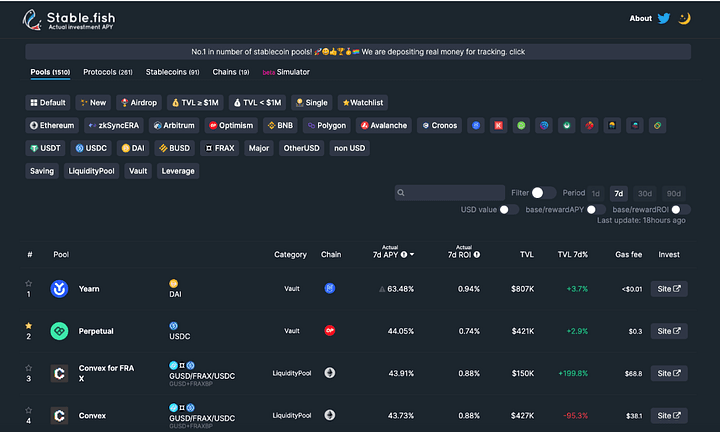Filter by yellow helmet chain icon
This screenshot has width=720, height=432.
(x=612, y=125)
